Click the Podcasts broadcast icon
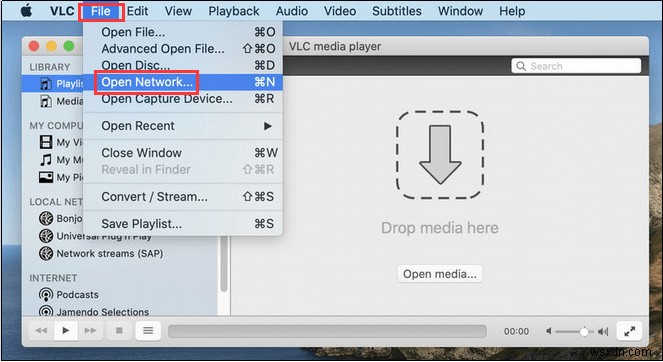This screenshot has width=663, height=362. point(46,294)
